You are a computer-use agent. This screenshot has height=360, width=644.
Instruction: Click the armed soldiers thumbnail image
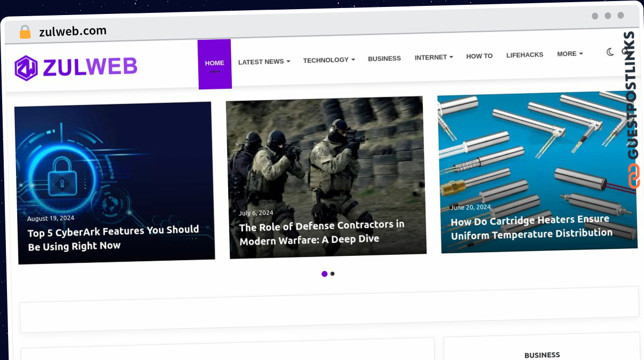(x=326, y=177)
